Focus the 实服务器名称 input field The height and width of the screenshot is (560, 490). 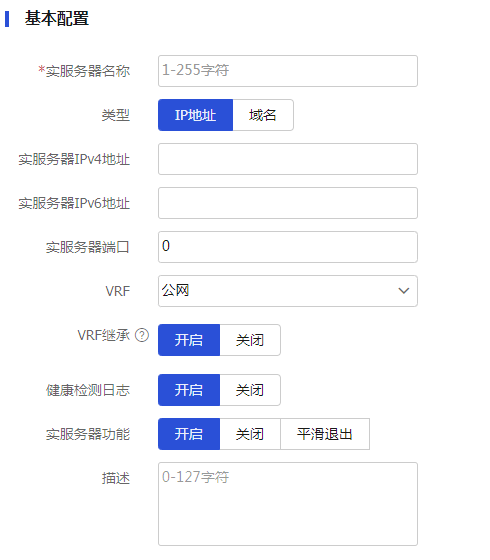(x=288, y=71)
